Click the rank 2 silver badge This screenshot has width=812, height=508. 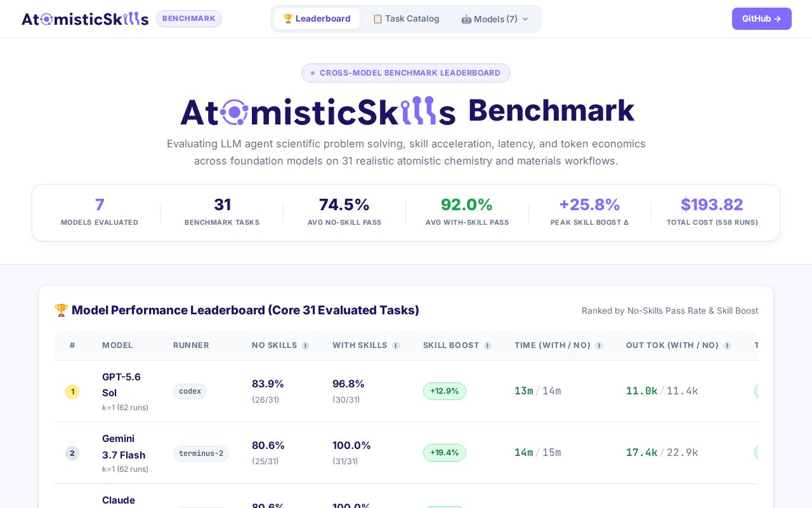tap(72, 453)
